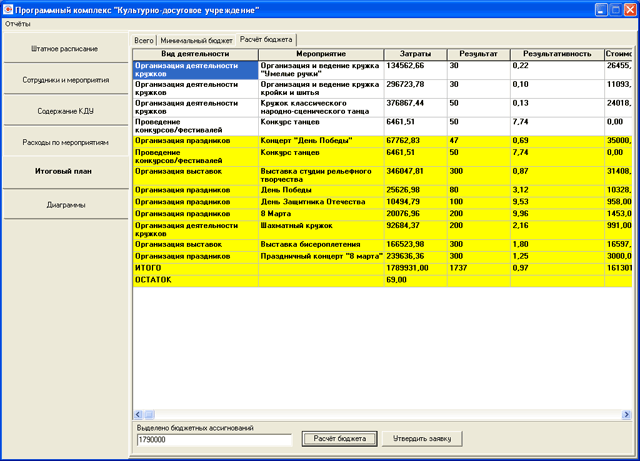
Task: Click the application icon in title bar
Action: click(7, 9)
